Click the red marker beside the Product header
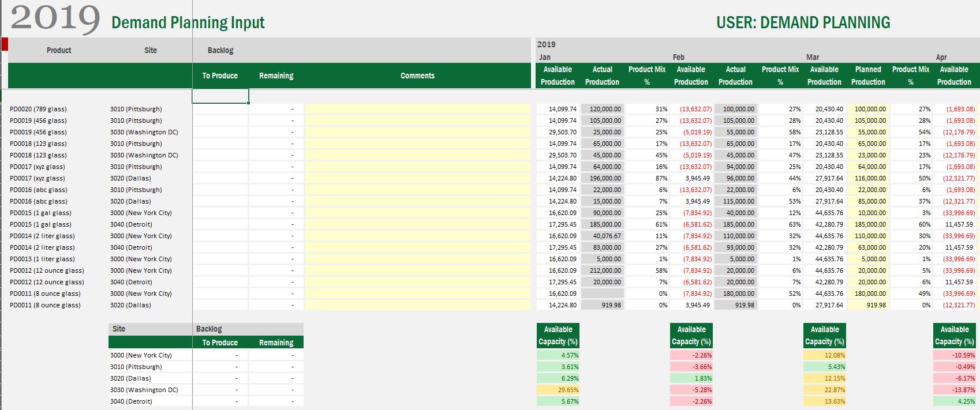This screenshot has width=980, height=410. 5,44
